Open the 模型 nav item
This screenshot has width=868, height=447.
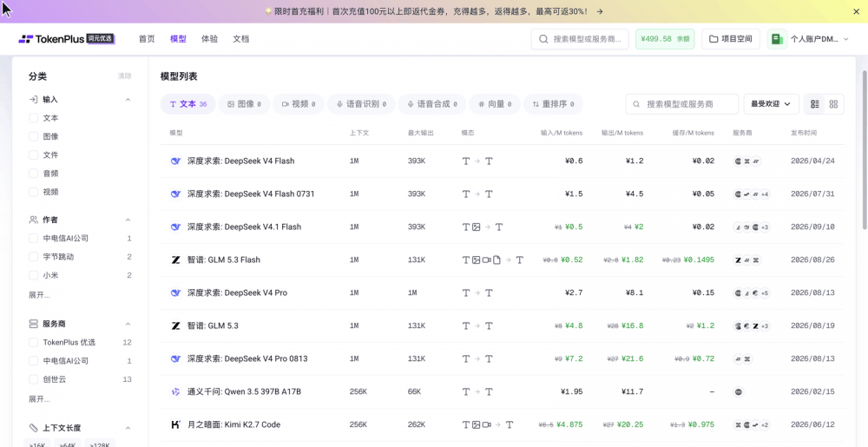178,39
